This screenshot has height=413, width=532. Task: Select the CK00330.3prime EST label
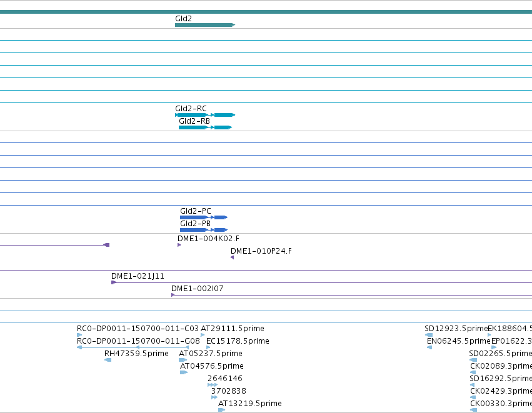501,404
